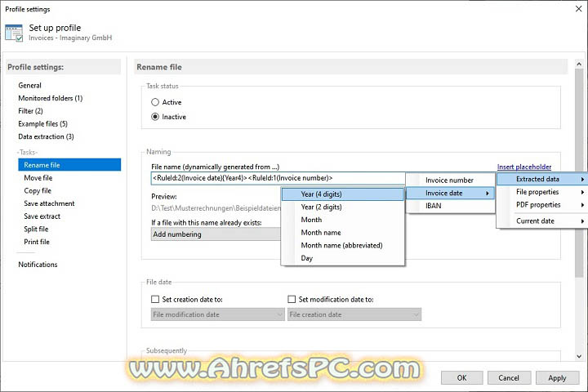Open General profile settings
588x392 pixels.
click(x=29, y=85)
